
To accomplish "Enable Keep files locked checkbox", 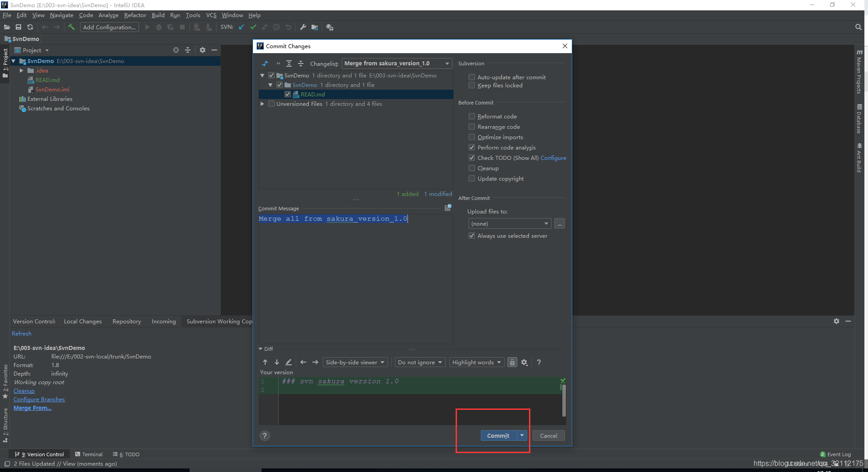I will (x=472, y=85).
